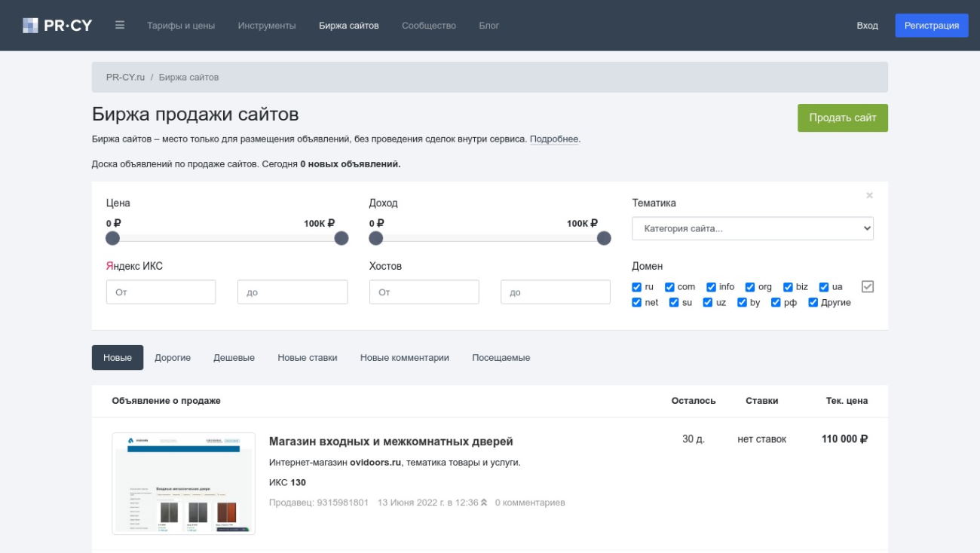Close the filter panel with X
The image size is (980, 553).
pos(869,196)
